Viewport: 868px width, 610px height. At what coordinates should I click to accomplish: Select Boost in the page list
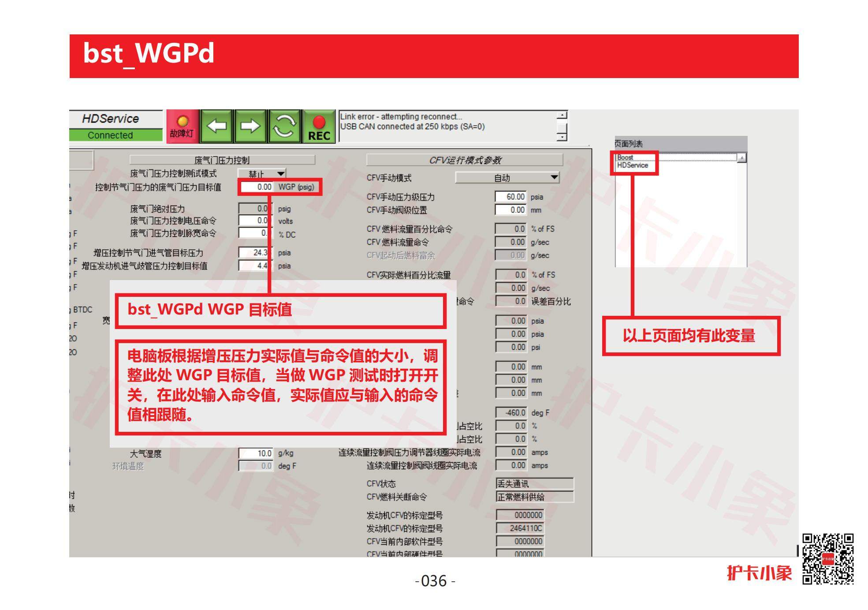point(625,157)
